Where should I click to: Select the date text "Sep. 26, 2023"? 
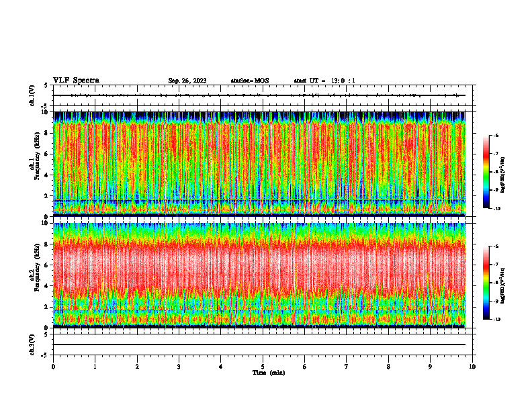187,81
